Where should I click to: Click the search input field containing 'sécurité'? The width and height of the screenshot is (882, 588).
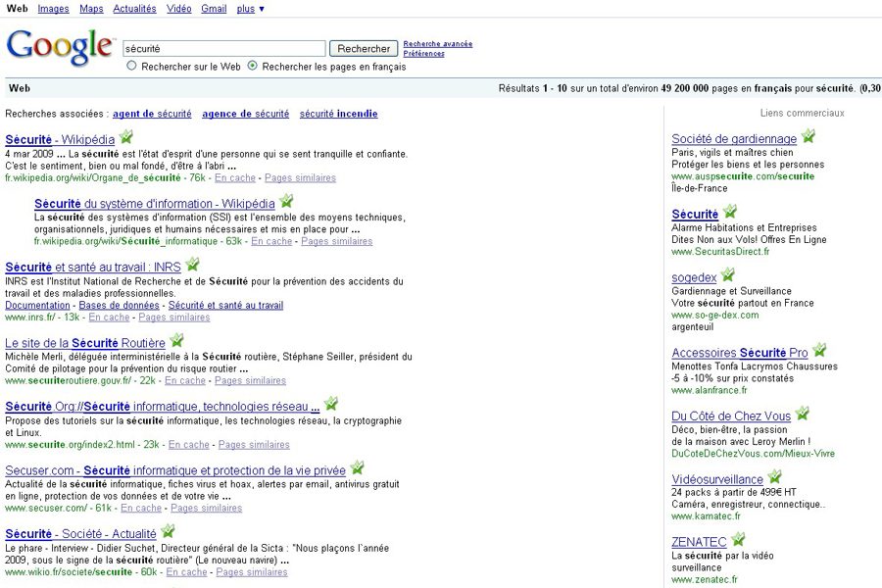[x=224, y=48]
